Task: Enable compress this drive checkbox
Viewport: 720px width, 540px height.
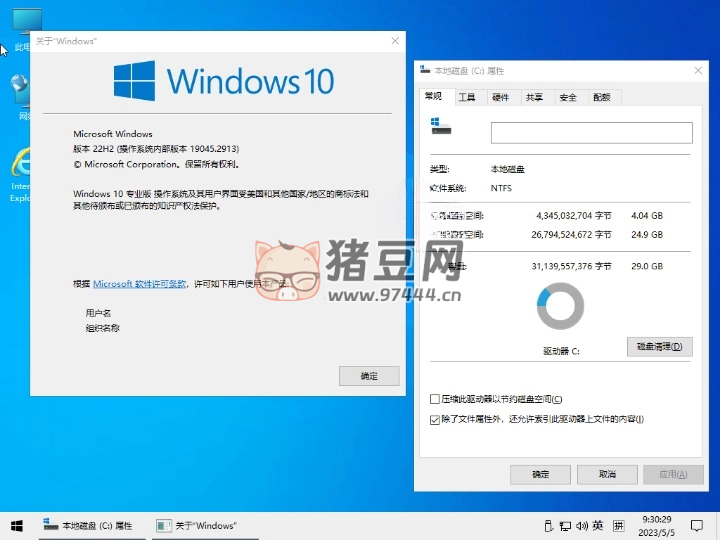Action: coord(434,399)
